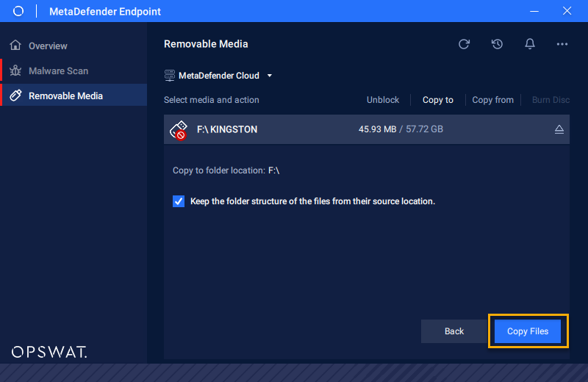588x382 pixels.
Task: Click the Removable Media USB sidebar icon
Action: point(15,95)
